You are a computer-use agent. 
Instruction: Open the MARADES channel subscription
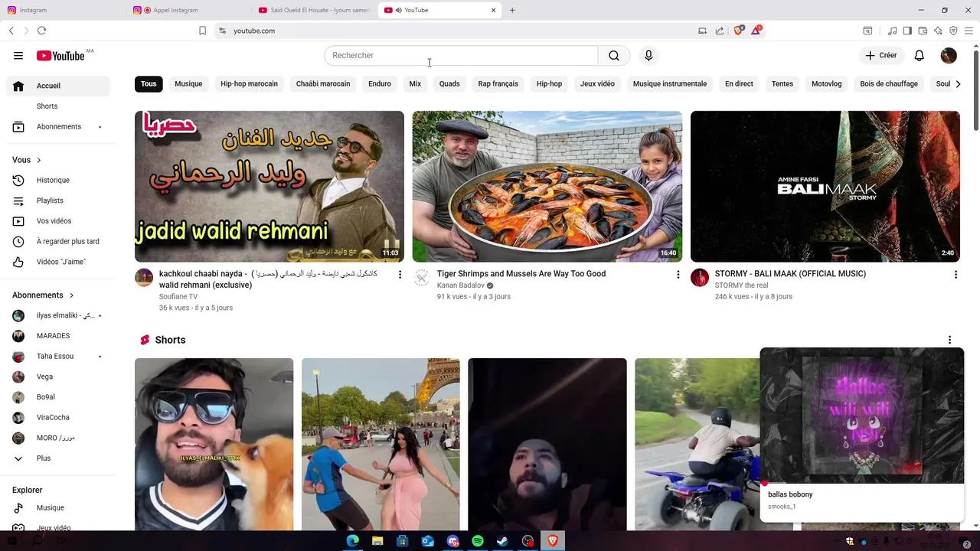(x=58, y=336)
